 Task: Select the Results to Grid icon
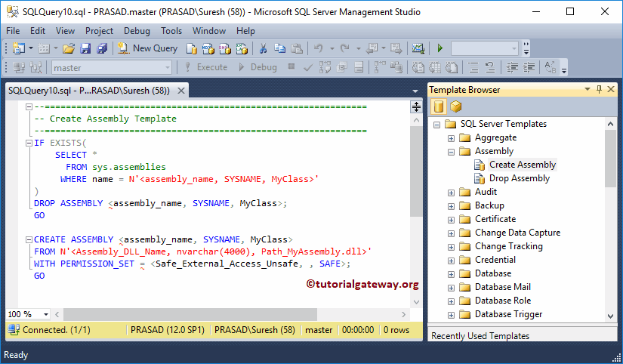coord(435,68)
